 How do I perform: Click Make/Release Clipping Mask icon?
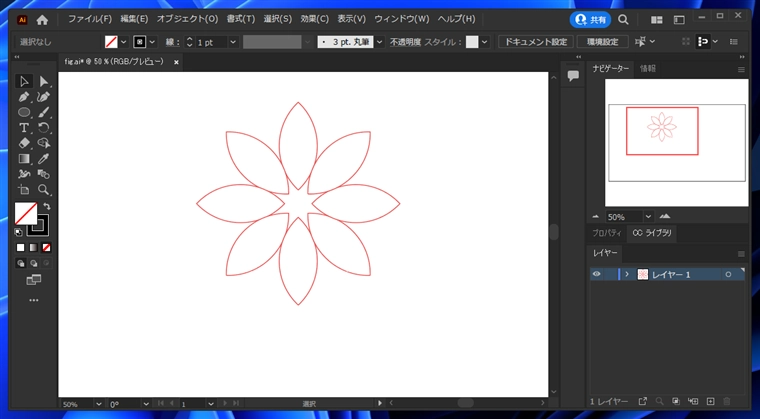point(676,402)
